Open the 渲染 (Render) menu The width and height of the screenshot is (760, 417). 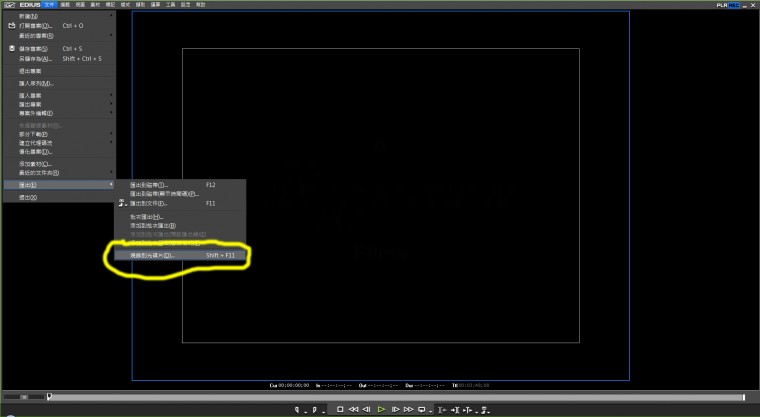coord(155,4)
